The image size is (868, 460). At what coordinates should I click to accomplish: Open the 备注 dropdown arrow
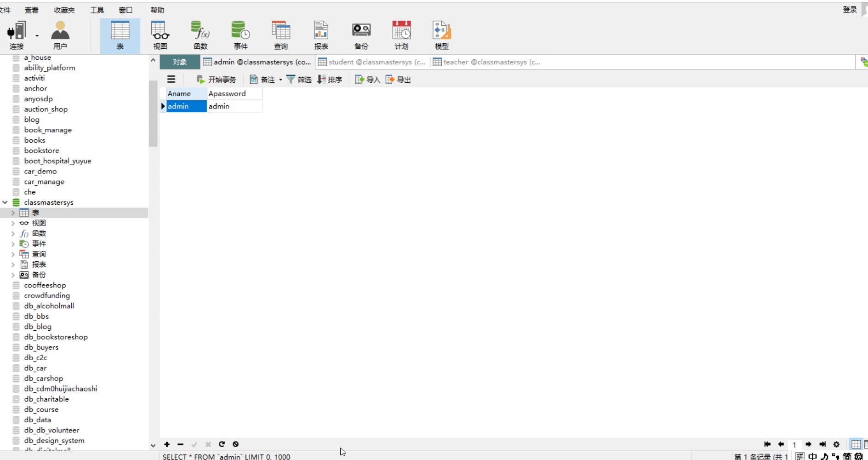pos(280,80)
